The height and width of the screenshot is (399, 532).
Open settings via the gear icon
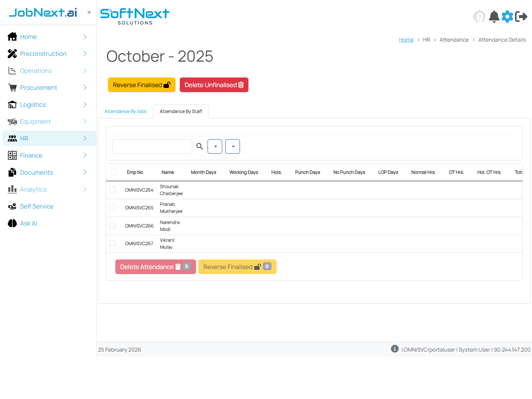507,17
